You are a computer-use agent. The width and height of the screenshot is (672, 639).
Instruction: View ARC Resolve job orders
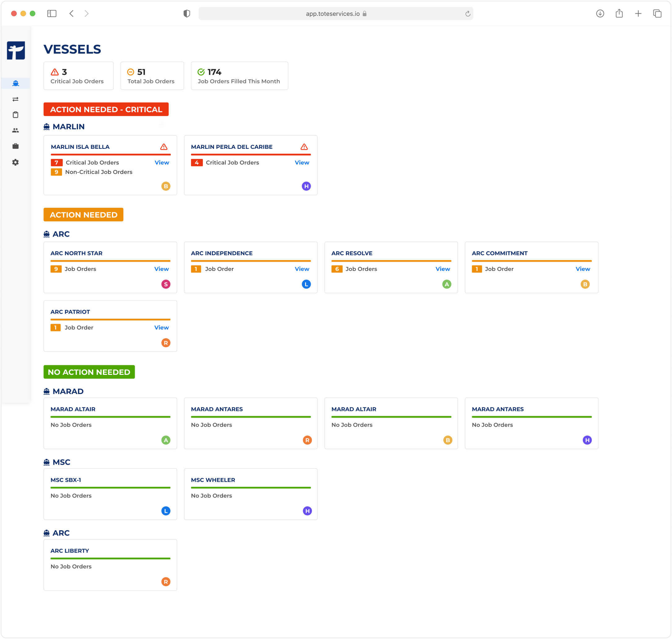pos(442,269)
